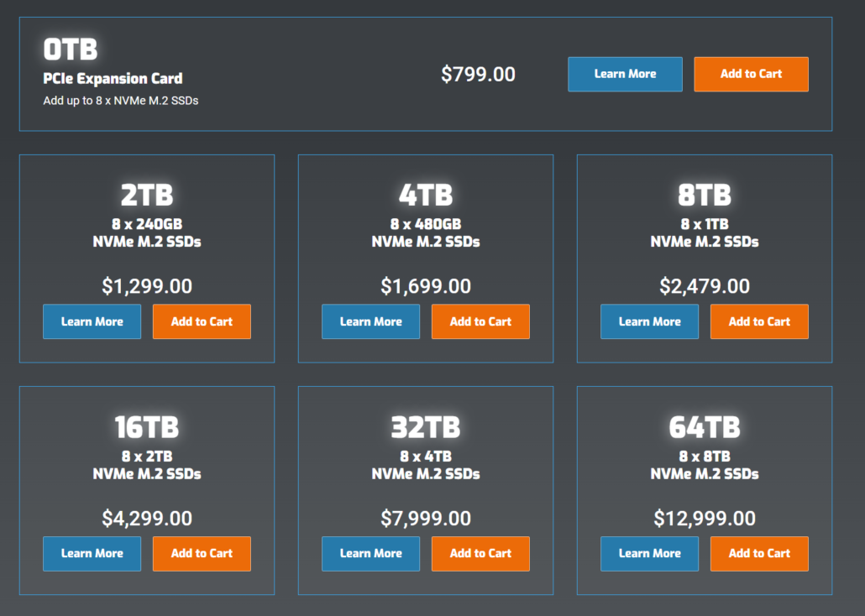This screenshot has height=616, width=865.
Task: Add the 16TB $4,299.00 option to cart
Action: pyautogui.click(x=202, y=553)
